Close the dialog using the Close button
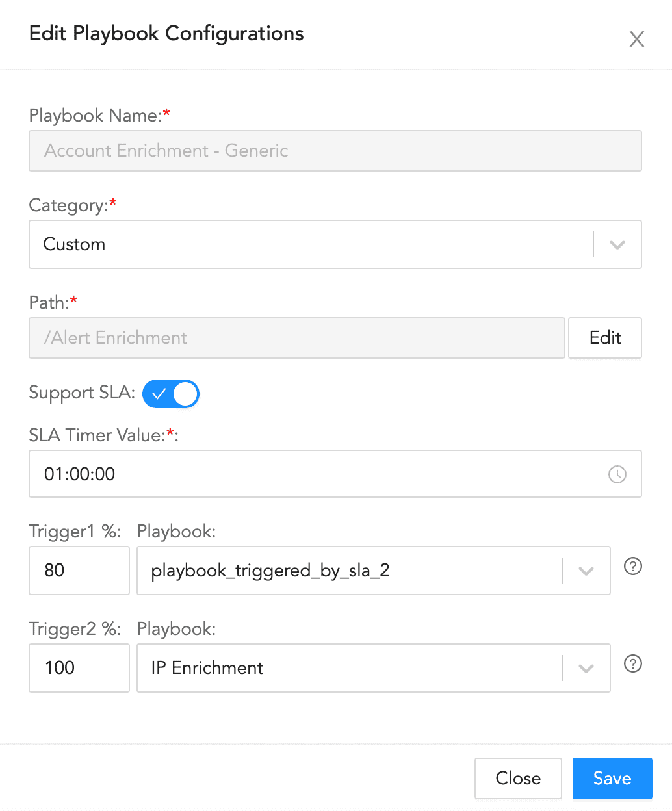 click(x=518, y=778)
